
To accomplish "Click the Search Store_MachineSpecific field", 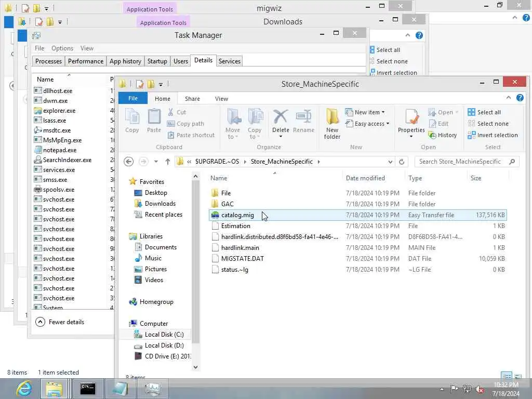I will pyautogui.click(x=467, y=162).
